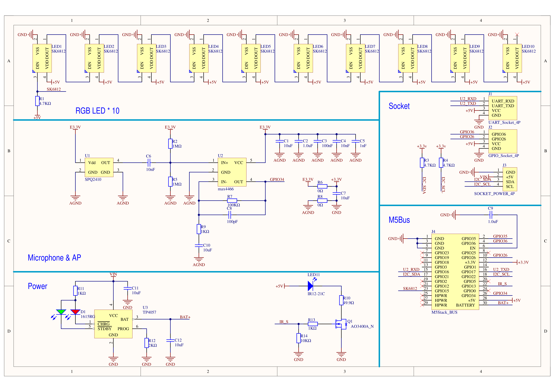Image resolution: width=555 pixels, height=392 pixels.
Task: Click the '1615RG' part name of D1
Action: click(88, 317)
